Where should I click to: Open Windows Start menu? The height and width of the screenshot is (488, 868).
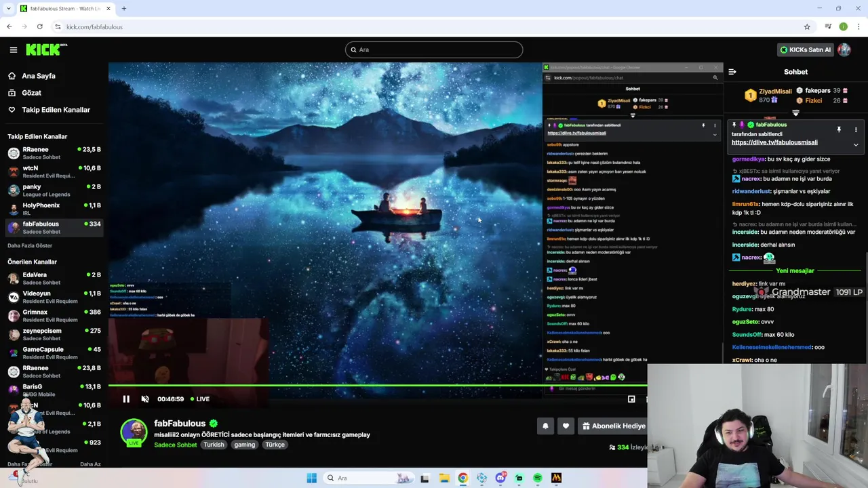[x=311, y=478]
